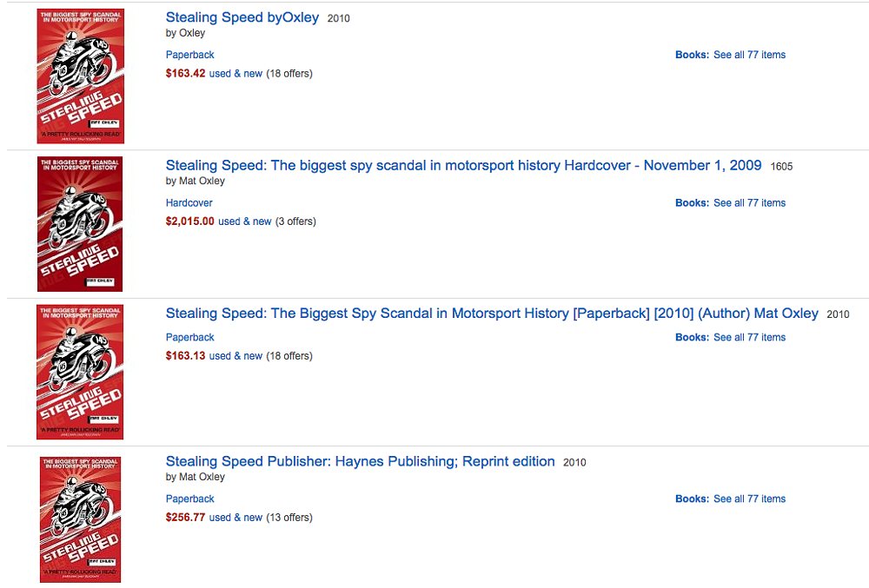The width and height of the screenshot is (869, 588).
Task: Click 'See all 77 items' in the Hardcover row
Action: click(749, 203)
